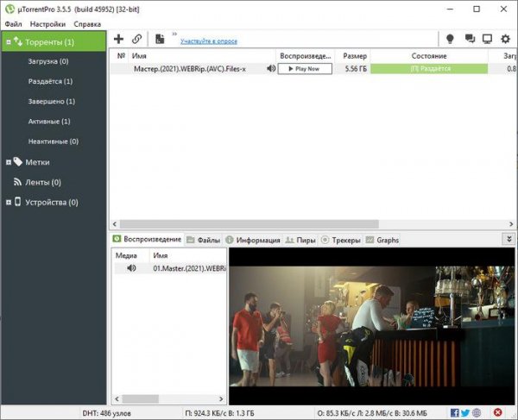Click the RSS feed icon beside Ленты

[x=17, y=182]
